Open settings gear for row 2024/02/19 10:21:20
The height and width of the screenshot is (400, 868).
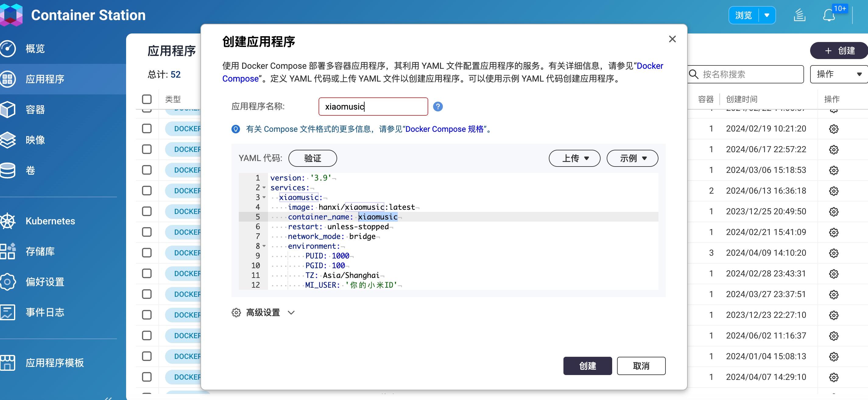[x=834, y=129]
